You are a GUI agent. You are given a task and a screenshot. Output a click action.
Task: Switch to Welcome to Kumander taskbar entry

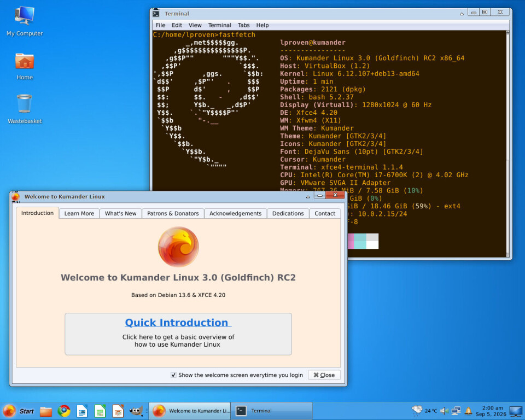[190, 411]
